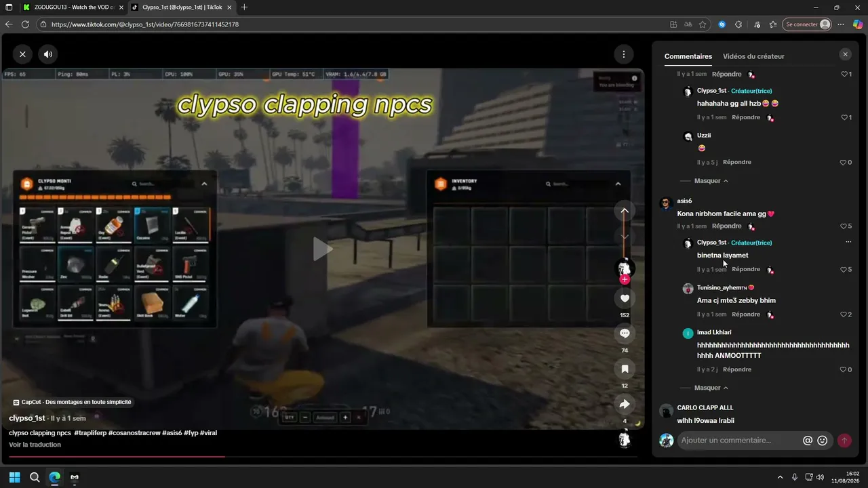Open a new browser tab
Viewport: 868px width, 488px height.
click(244, 7)
